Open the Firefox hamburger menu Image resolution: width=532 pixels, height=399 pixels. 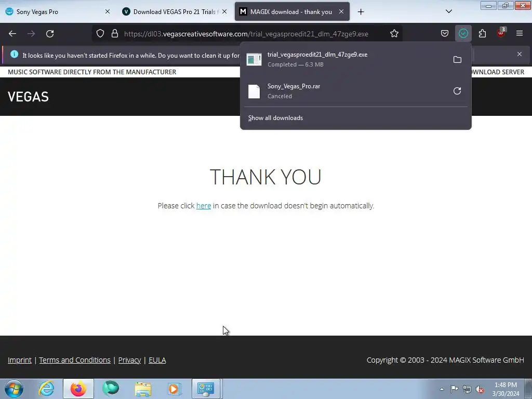519,34
